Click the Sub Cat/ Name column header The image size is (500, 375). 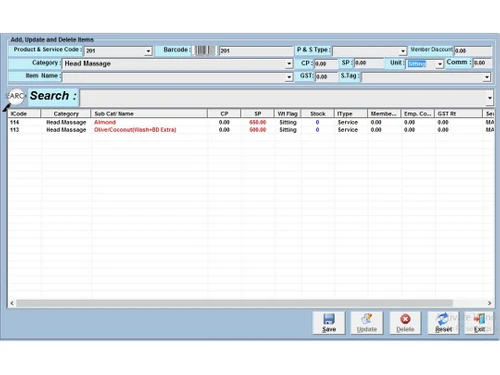149,114
